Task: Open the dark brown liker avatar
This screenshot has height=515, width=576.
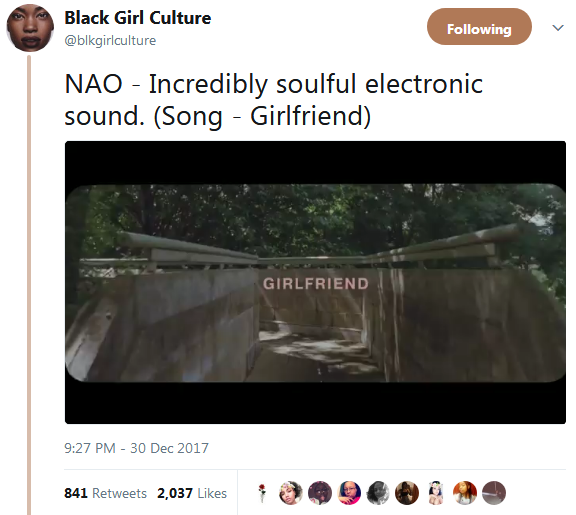Action: (x=407, y=493)
